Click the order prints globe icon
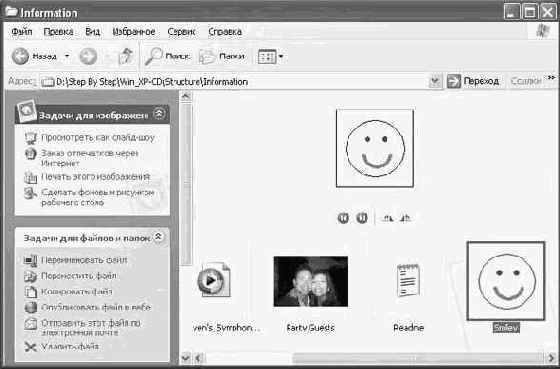Screen dimensions: 560x369 pyautogui.click(x=30, y=154)
